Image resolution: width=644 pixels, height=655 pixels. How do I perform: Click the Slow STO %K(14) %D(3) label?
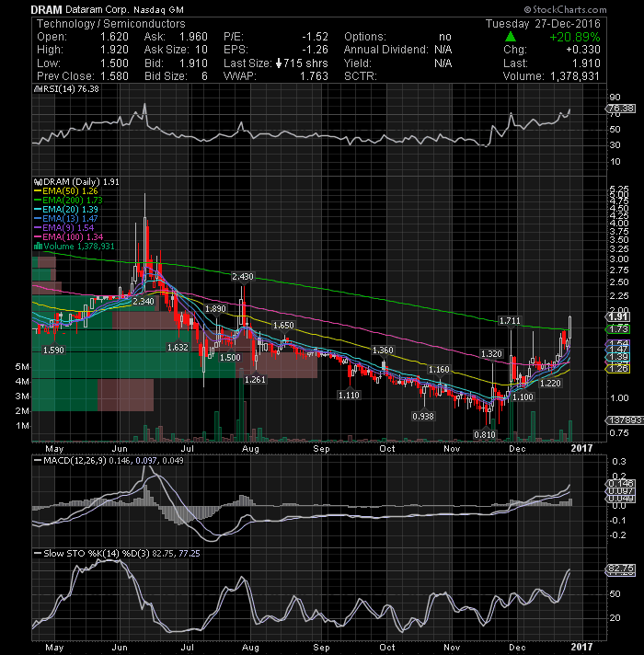tap(97, 554)
